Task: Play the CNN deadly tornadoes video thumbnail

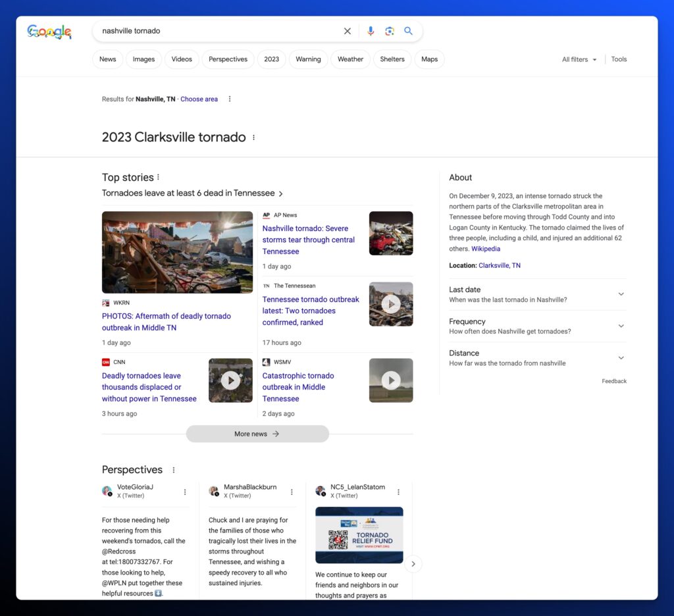Action: click(230, 380)
